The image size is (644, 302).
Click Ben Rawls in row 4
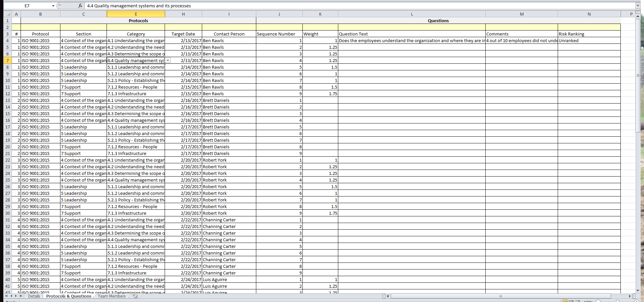(x=229, y=40)
